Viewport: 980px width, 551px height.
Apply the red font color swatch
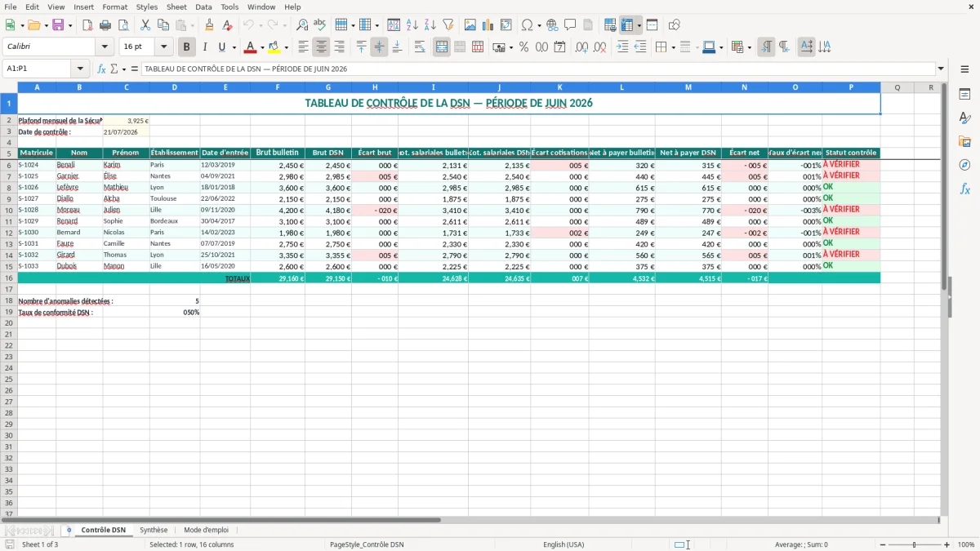[x=251, y=47]
